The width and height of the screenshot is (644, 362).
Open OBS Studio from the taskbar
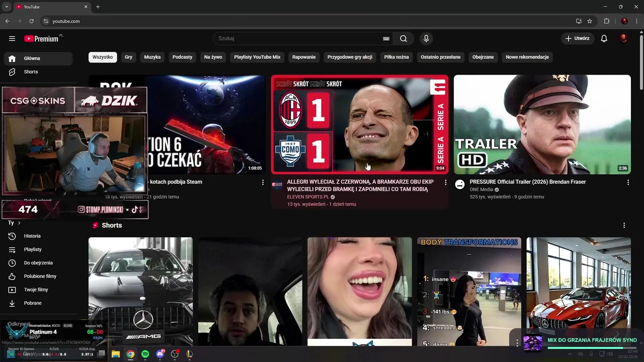(x=175, y=354)
